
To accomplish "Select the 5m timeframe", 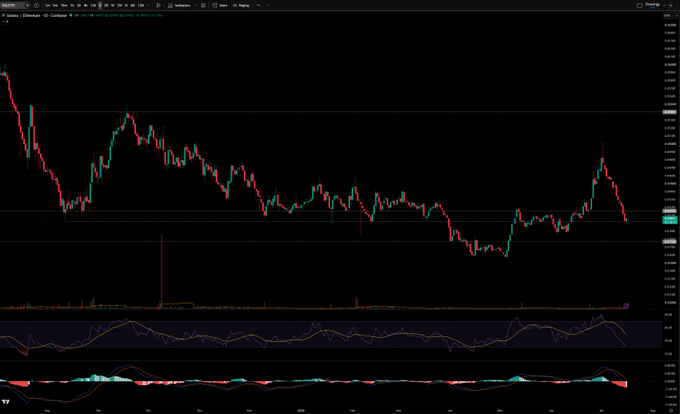I will [55, 5].
